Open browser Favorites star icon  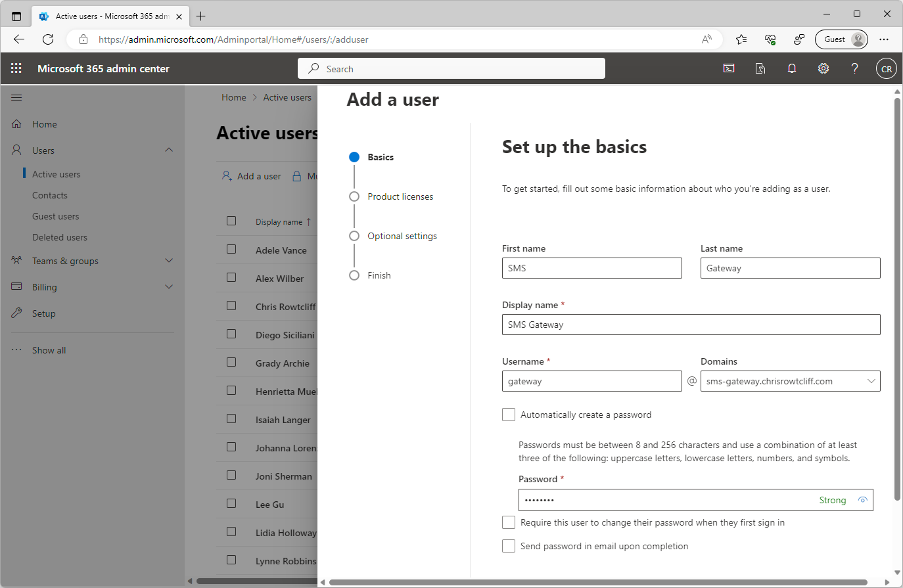[741, 39]
